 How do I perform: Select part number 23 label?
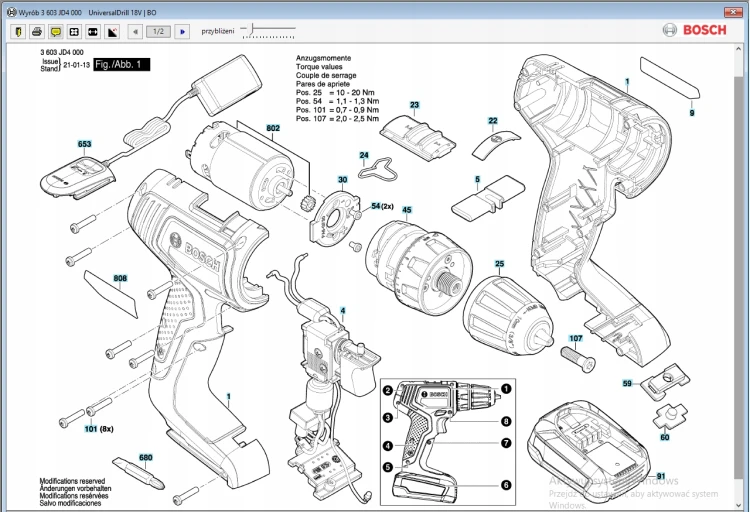coord(414,105)
